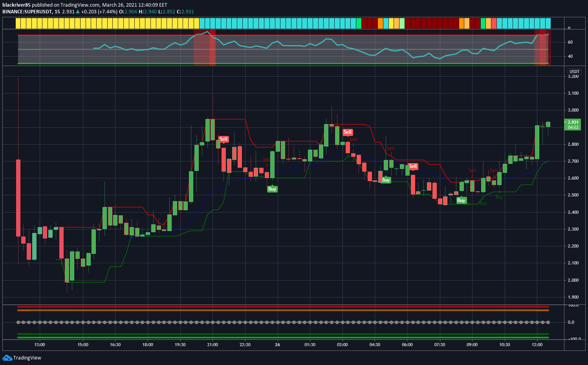588x365 pixels.
Task: Click the 3.000 price axis label
Action: (573, 110)
